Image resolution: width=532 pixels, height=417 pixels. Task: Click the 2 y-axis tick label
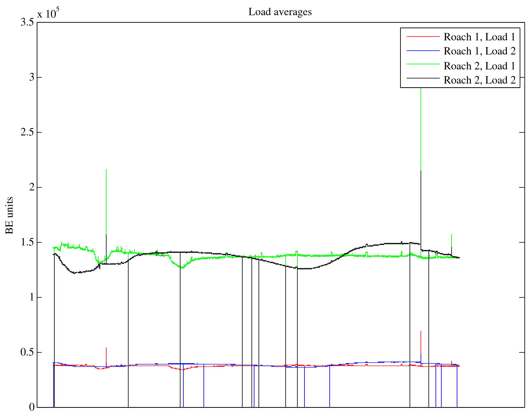(x=31, y=188)
